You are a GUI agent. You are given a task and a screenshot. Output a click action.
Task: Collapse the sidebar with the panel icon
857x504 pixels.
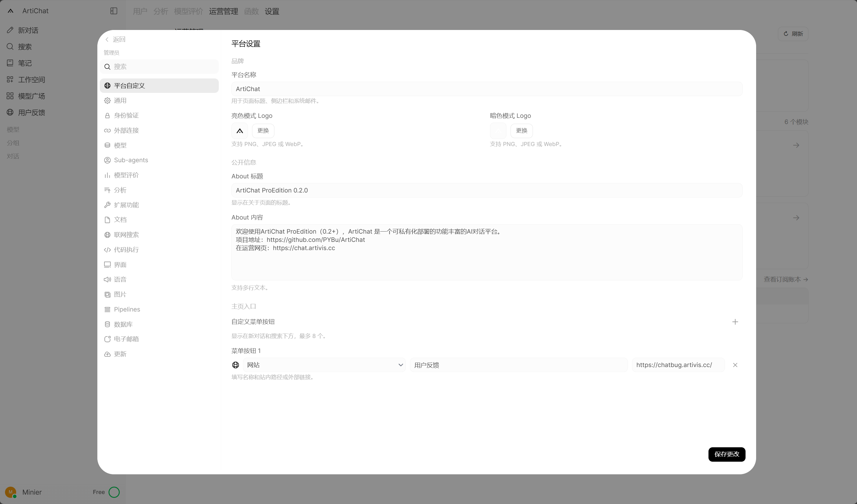pyautogui.click(x=114, y=11)
